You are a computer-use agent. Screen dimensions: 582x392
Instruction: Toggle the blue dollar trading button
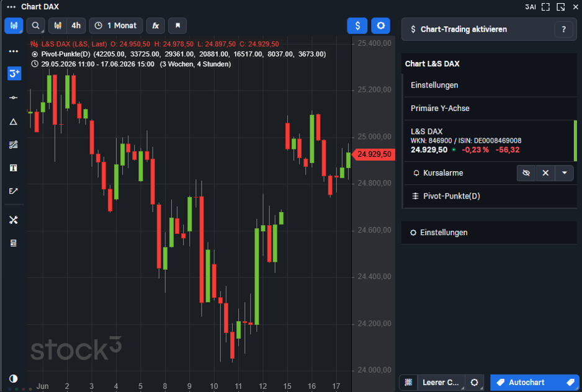pos(357,25)
